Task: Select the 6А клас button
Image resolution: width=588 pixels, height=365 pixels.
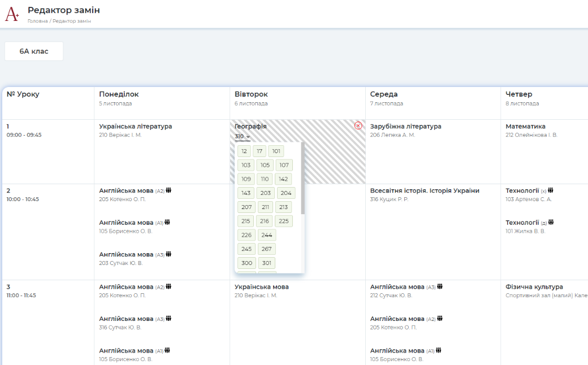Action: tap(34, 51)
